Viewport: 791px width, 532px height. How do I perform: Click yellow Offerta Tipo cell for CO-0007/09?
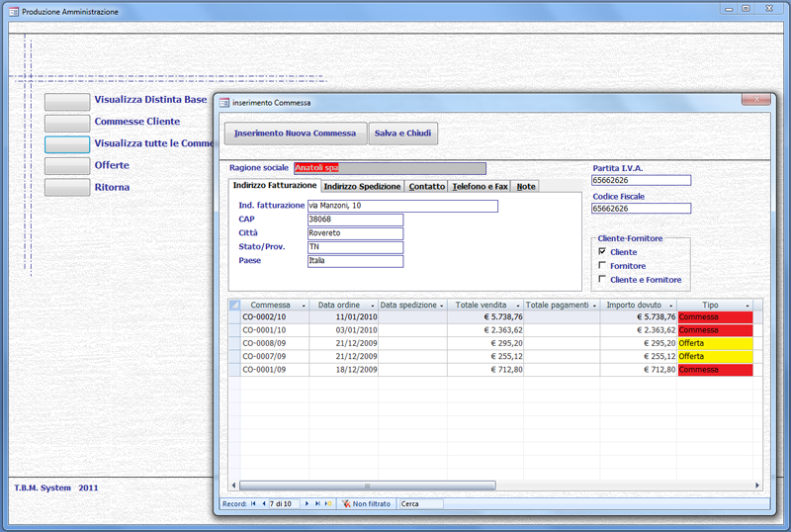click(x=715, y=356)
